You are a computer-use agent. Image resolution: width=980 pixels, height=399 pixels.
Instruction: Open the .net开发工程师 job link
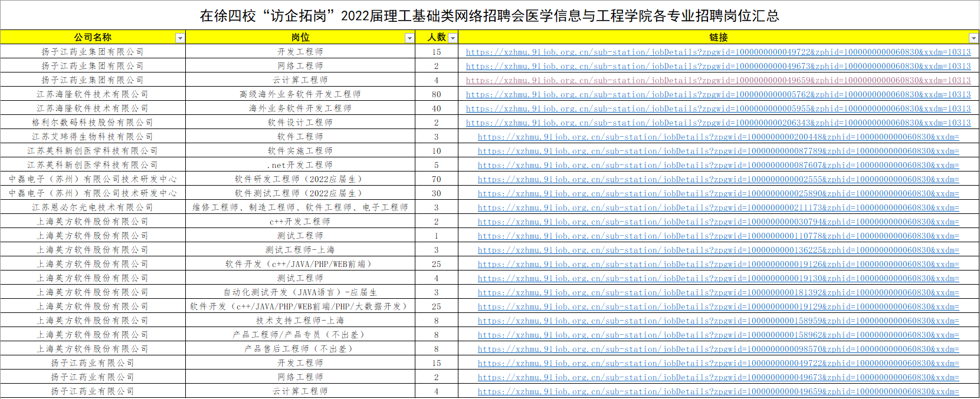[x=718, y=165]
